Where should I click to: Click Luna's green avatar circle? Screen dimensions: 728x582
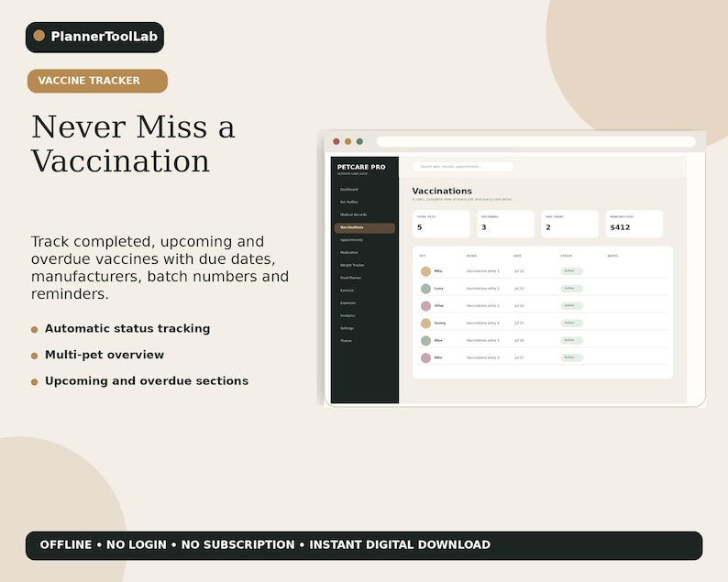tap(425, 289)
